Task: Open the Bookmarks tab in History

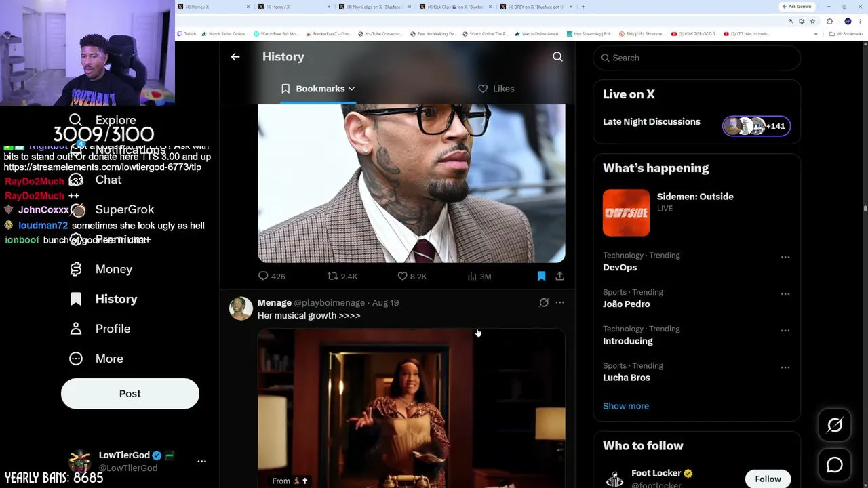Action: coord(319,89)
